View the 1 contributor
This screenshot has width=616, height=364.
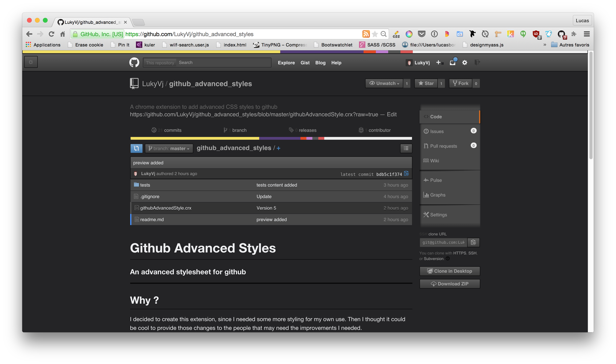click(x=374, y=130)
